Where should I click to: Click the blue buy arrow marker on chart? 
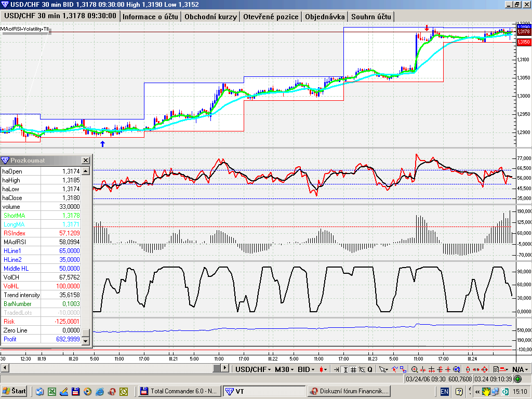(102, 144)
